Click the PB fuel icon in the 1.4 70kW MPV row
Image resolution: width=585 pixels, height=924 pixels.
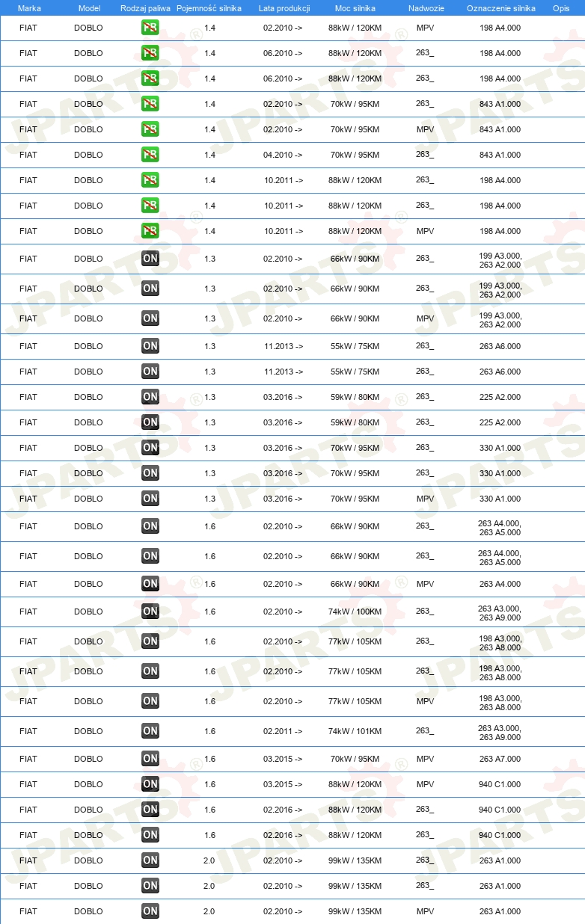(x=150, y=129)
